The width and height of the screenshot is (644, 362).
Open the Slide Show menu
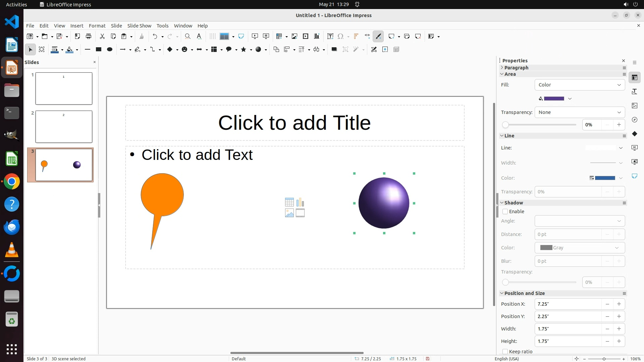pyautogui.click(x=139, y=25)
